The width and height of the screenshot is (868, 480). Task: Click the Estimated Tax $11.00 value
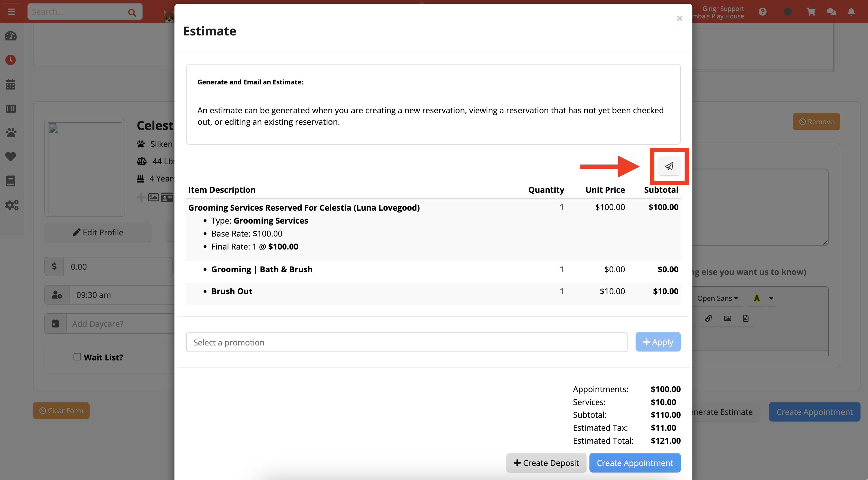pos(663,428)
